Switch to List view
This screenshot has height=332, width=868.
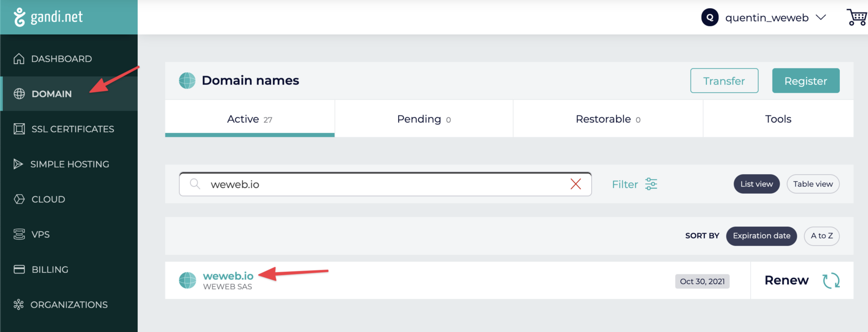coord(756,184)
